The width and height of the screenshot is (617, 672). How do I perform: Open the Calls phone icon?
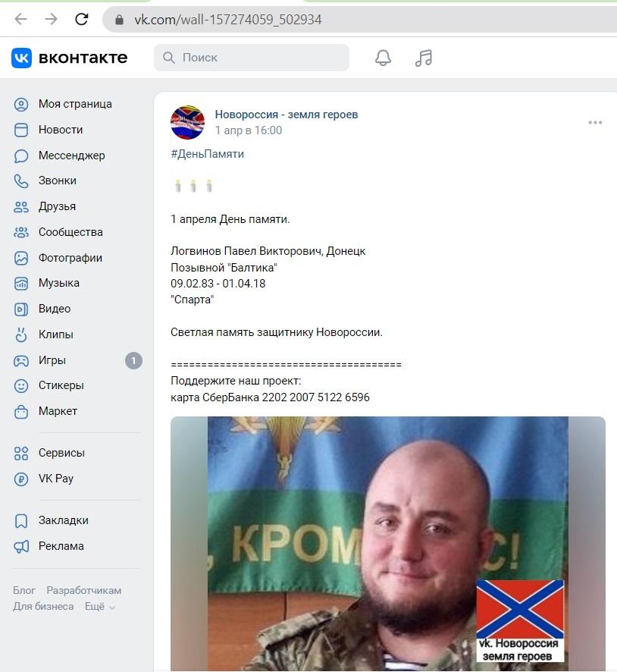tap(21, 181)
